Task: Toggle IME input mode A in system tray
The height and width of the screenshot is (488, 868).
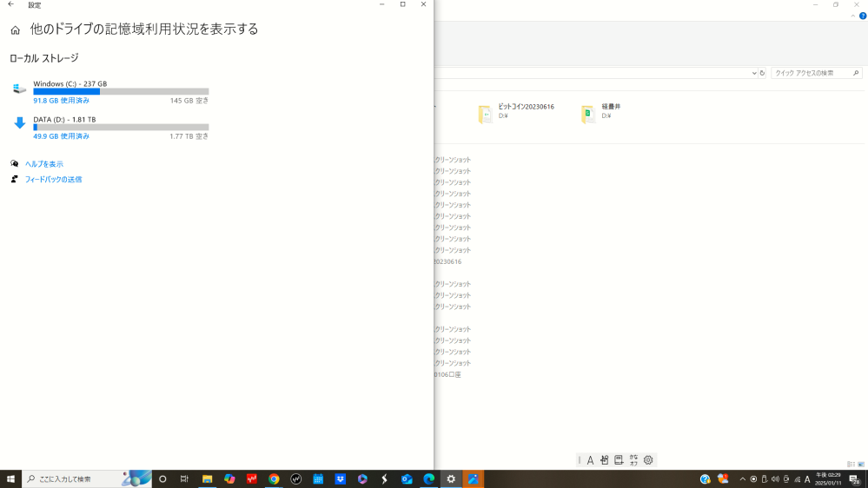Action: (807, 479)
